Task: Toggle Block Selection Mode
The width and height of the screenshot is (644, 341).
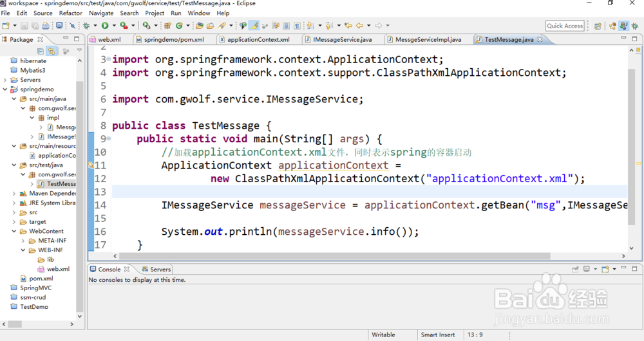Action: tap(287, 26)
